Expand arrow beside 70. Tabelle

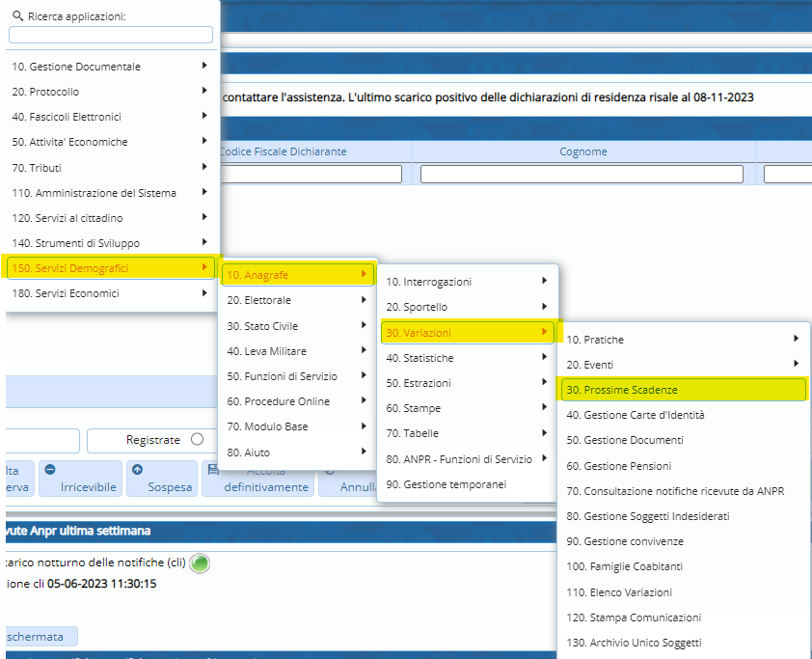tap(544, 432)
